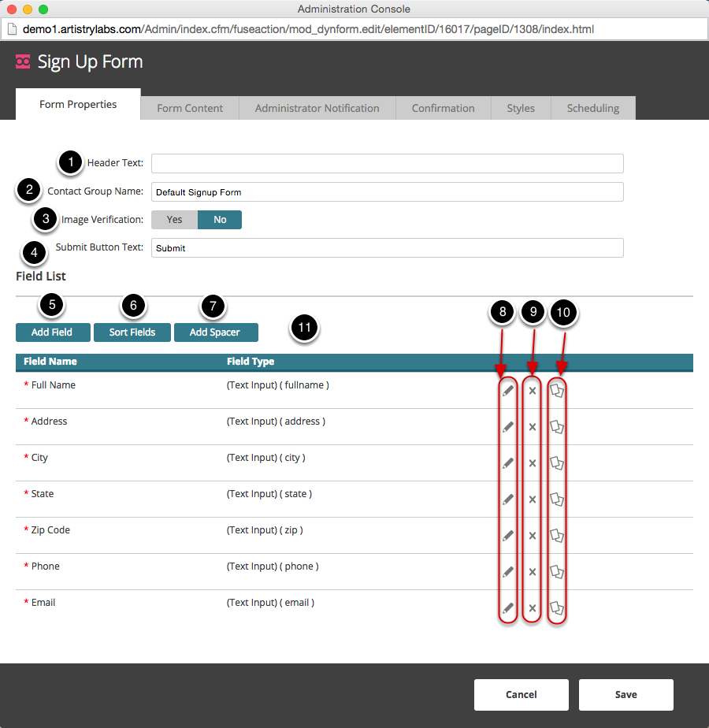
Task: Edit the Address field with pencil icon
Action: pyautogui.click(x=508, y=427)
